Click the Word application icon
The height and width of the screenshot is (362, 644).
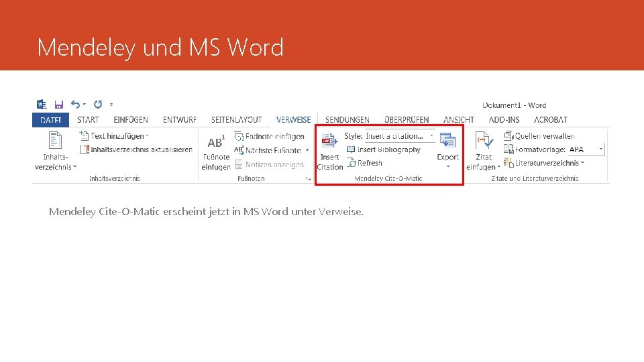pyautogui.click(x=42, y=105)
